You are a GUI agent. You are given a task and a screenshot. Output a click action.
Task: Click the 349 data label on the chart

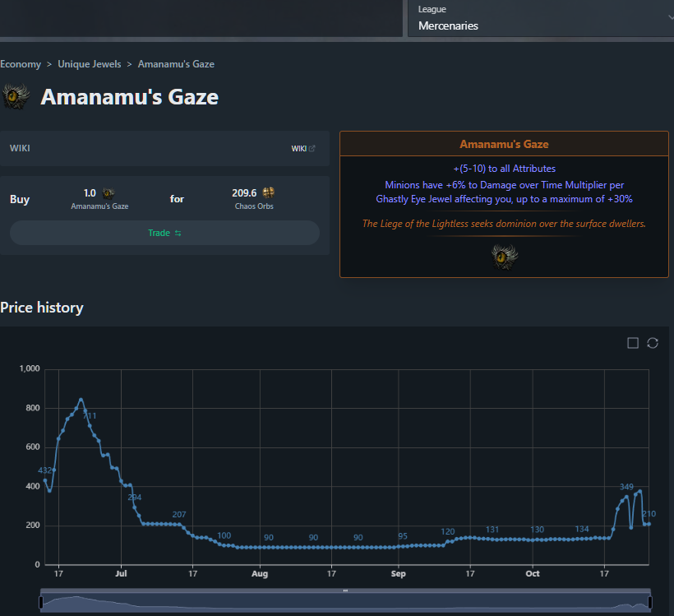pos(626,487)
